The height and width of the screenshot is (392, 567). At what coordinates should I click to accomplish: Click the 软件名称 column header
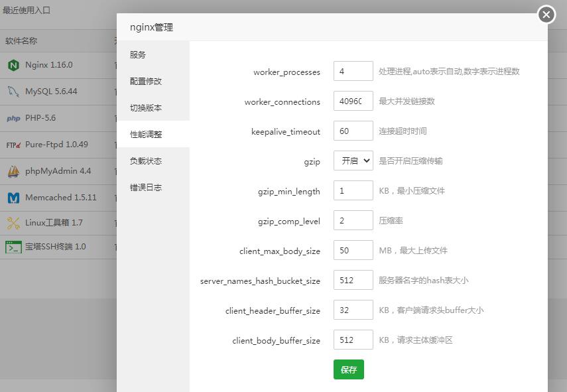[21, 41]
